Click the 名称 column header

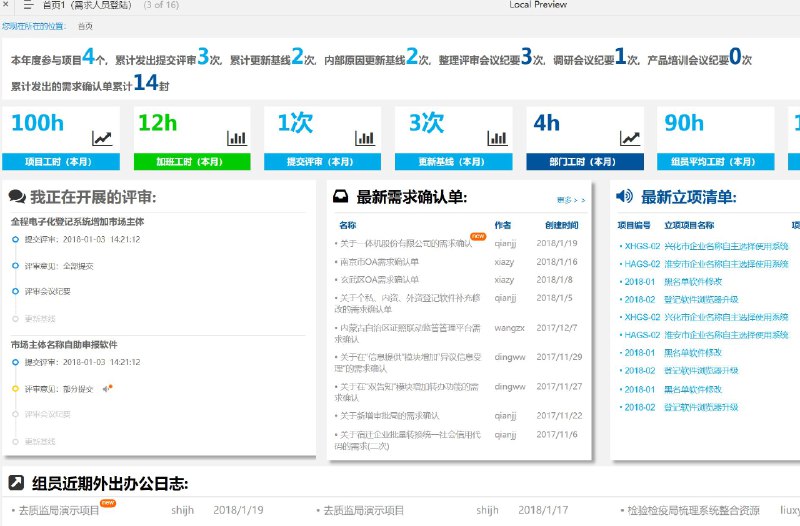pyautogui.click(x=347, y=225)
